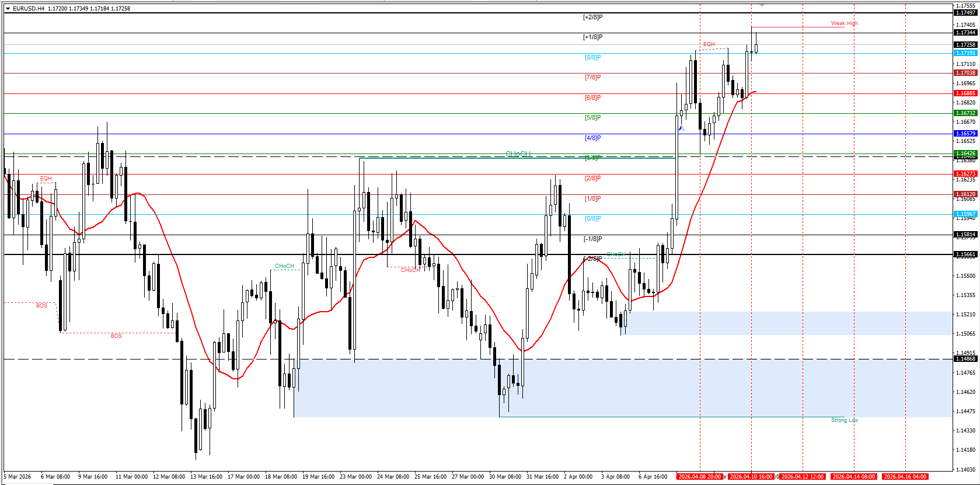The width and height of the screenshot is (980, 485).
Task: Click the 30 Mar 08:00 date label
Action: click(505, 477)
